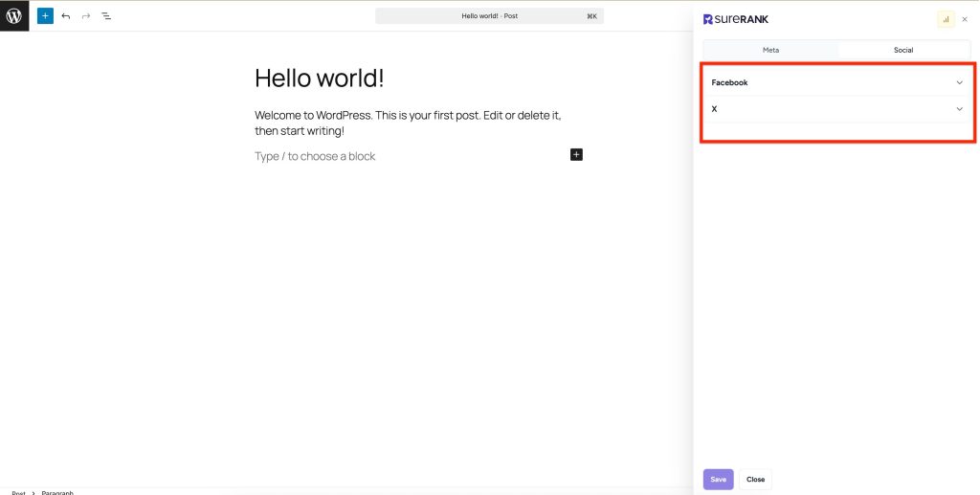Switch to the Meta tab
This screenshot has width=980, height=495.
coord(770,50)
